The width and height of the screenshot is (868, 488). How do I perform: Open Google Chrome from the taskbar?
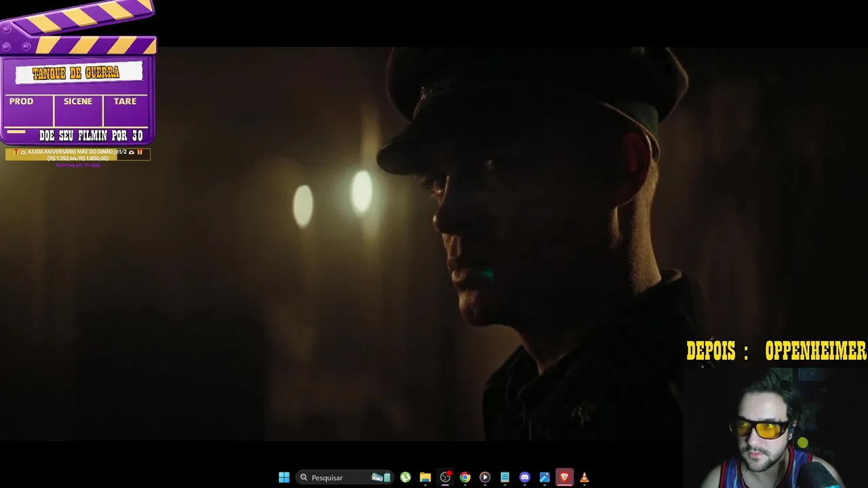(465, 477)
